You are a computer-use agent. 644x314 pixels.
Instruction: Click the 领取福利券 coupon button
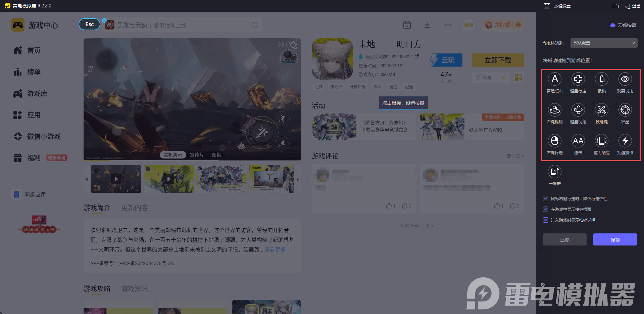point(503,25)
